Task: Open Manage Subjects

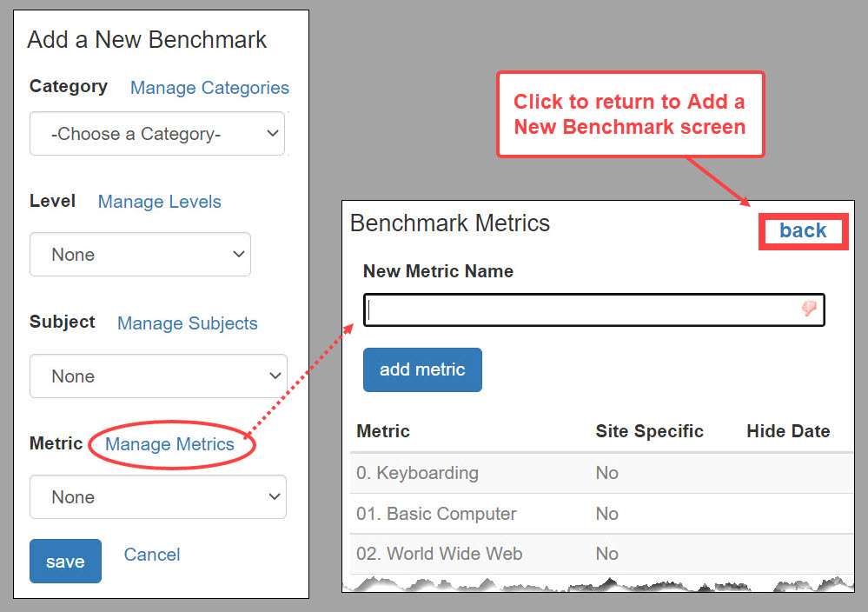Action: click(187, 323)
